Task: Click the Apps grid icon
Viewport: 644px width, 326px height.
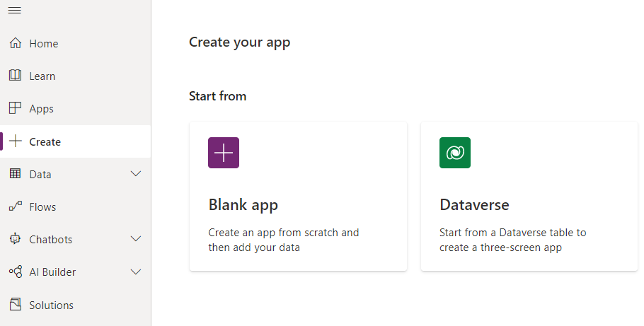Action: pos(15,108)
